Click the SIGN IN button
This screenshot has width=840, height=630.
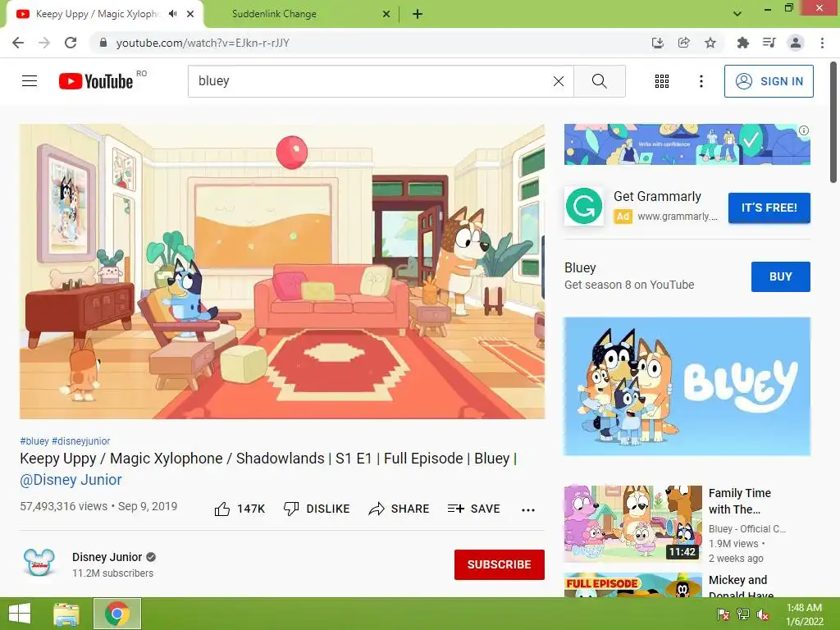(768, 81)
